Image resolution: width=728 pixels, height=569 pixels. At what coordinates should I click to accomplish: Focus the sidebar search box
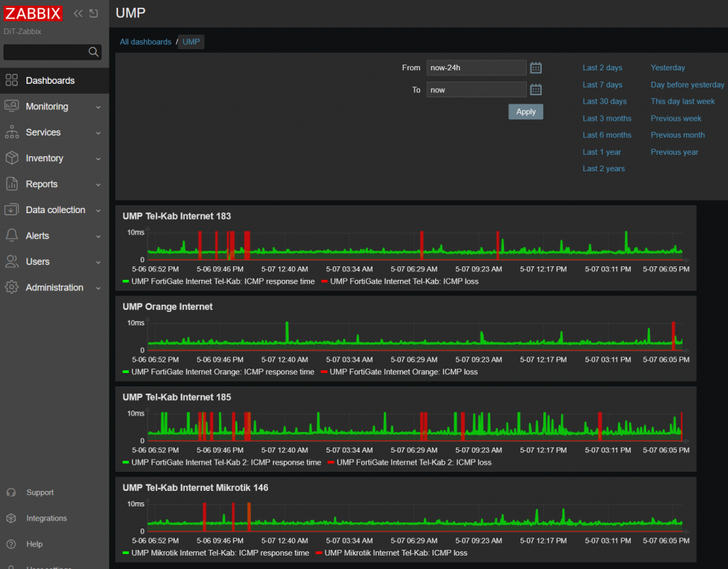point(45,52)
